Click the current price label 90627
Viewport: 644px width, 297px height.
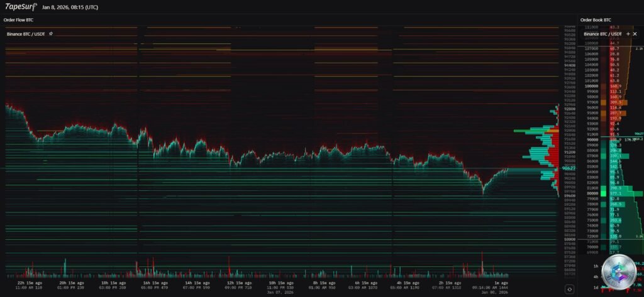(568, 168)
